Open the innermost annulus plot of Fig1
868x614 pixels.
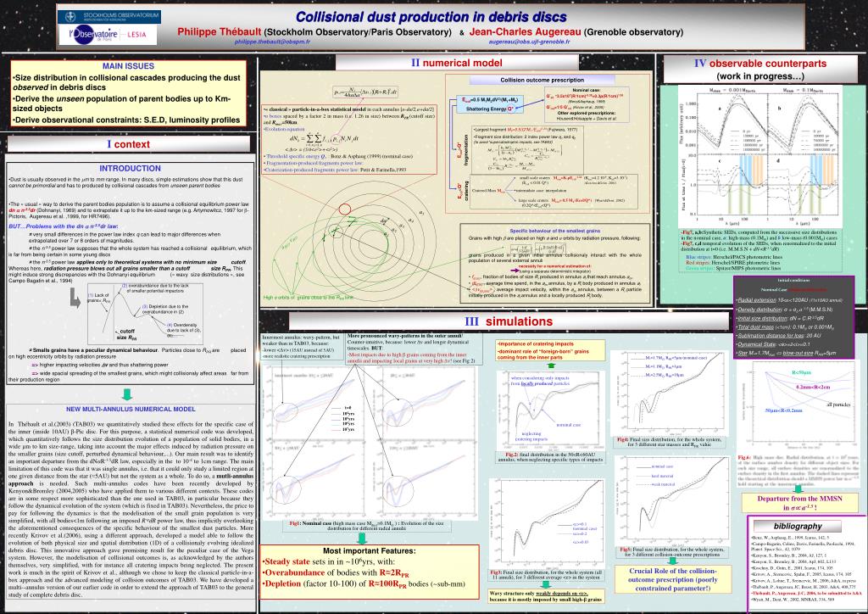point(314,402)
